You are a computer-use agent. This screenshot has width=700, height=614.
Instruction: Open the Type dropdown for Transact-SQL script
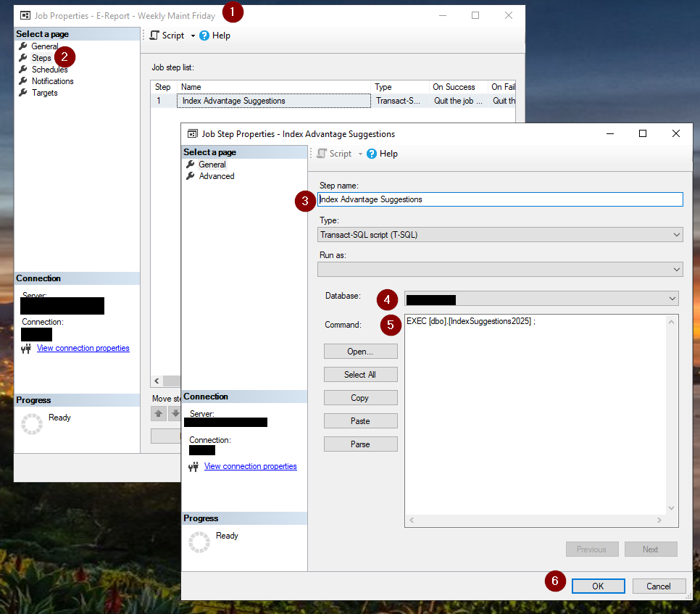click(x=676, y=235)
